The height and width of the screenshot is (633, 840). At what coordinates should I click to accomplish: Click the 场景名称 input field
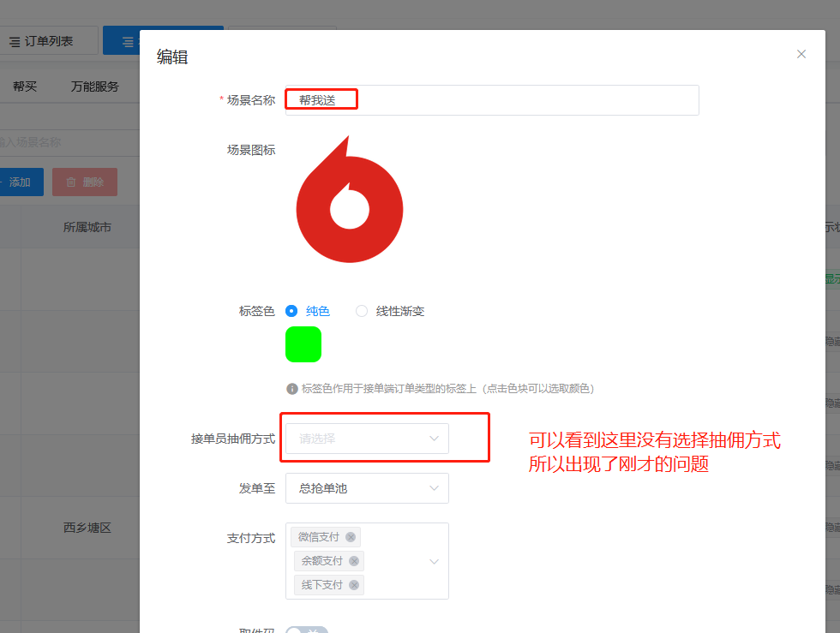pyautogui.click(x=492, y=100)
